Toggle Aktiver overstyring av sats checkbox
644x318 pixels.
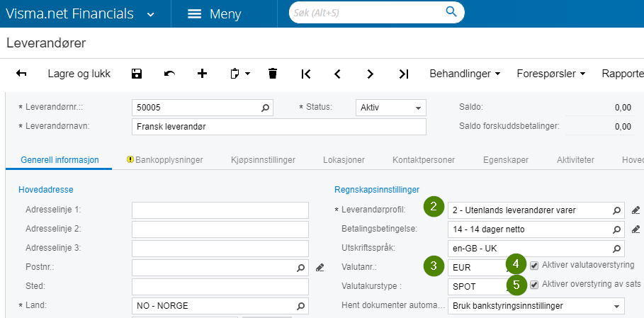[534, 284]
